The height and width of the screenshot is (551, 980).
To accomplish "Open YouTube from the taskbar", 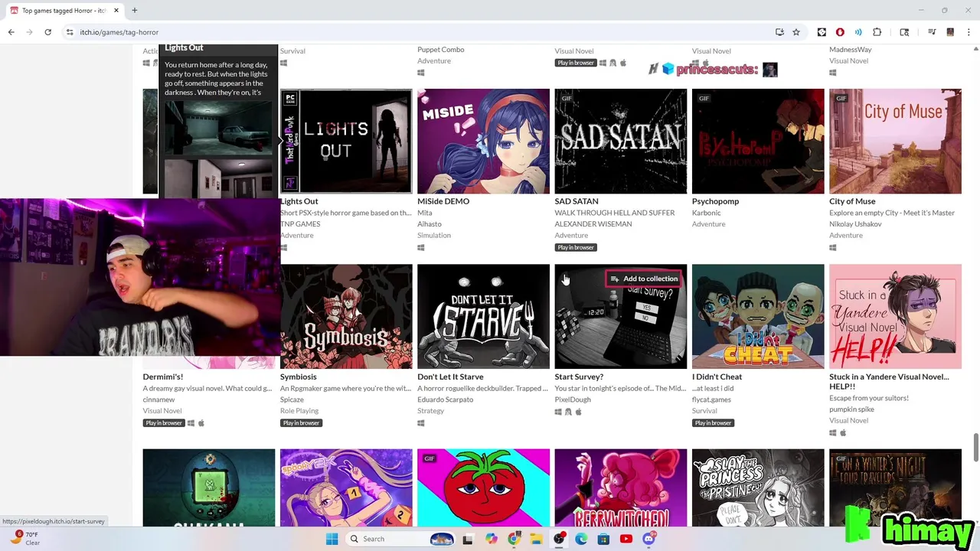I will [x=626, y=539].
